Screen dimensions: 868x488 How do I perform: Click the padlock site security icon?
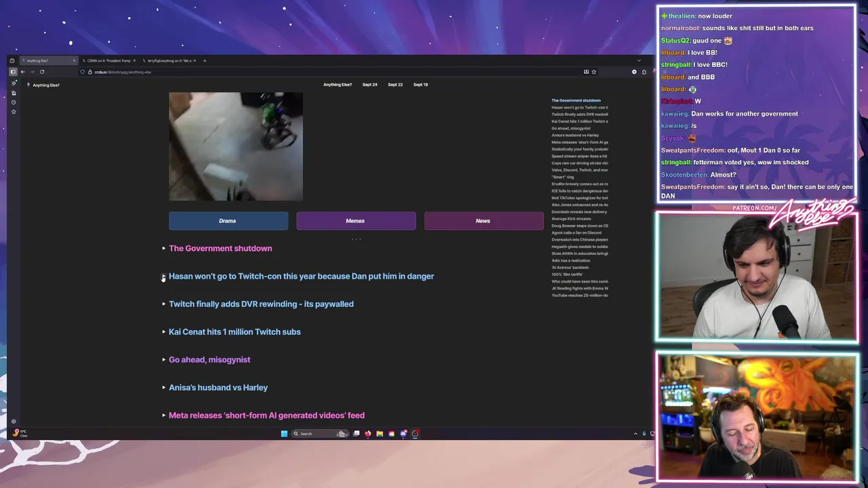coord(90,72)
